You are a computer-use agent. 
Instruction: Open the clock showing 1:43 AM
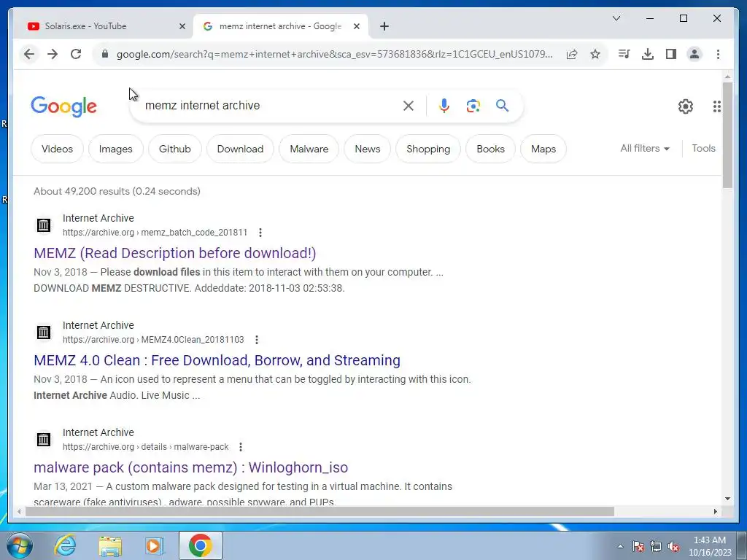point(710,546)
